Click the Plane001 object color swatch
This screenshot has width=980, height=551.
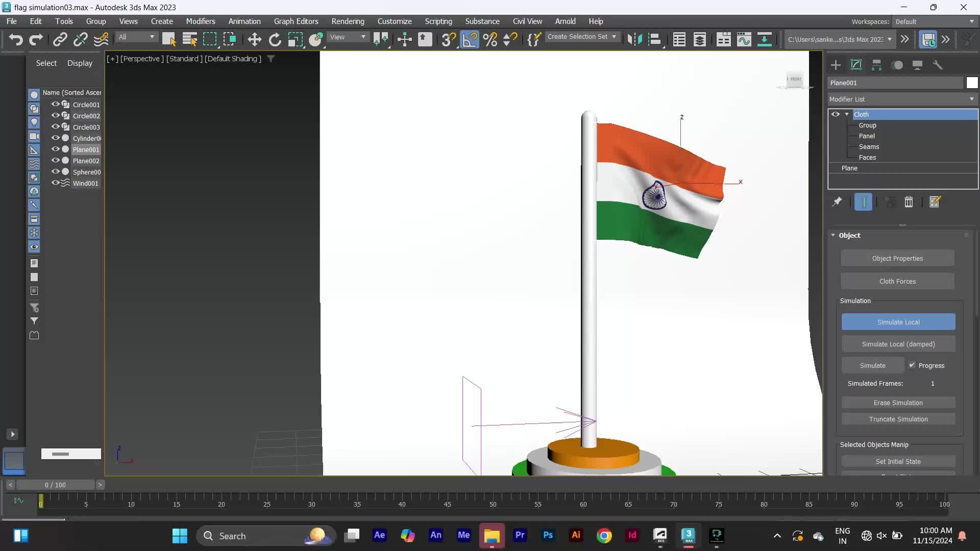pos(972,83)
